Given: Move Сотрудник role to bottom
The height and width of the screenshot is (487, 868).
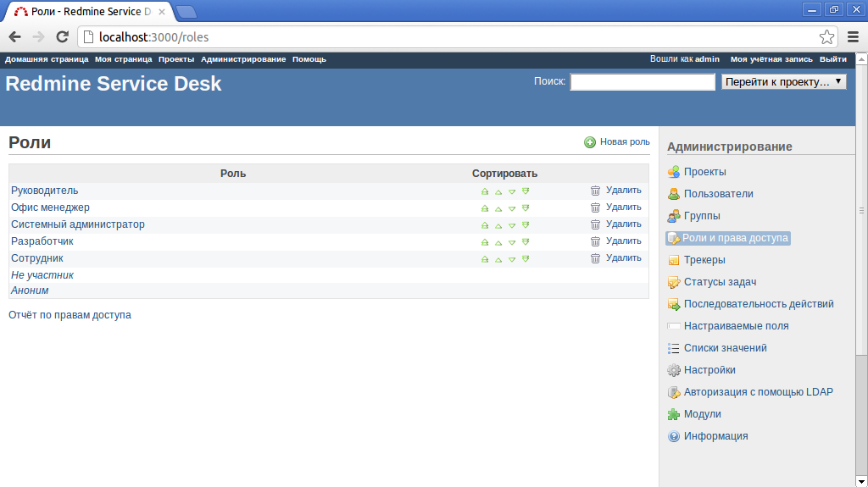Looking at the screenshot, I should pos(526,259).
